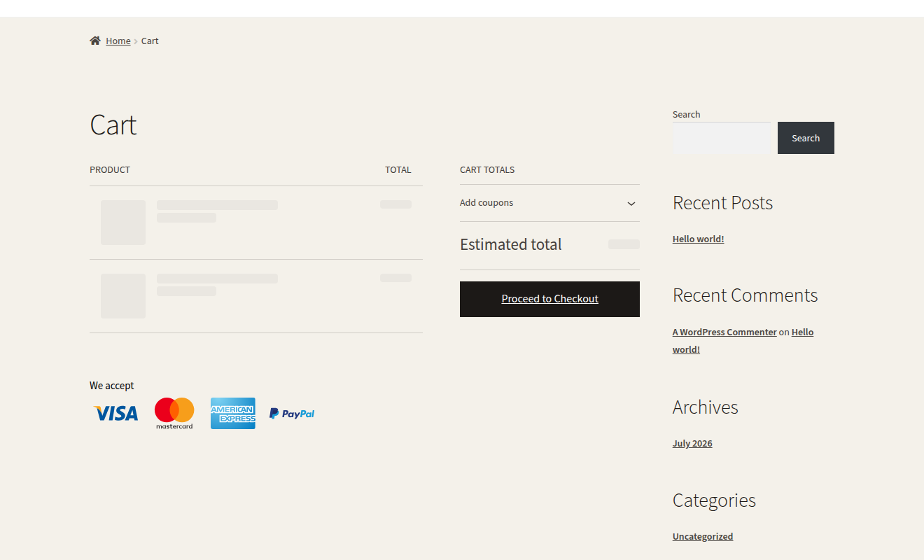Click the 'Cart' breadcrumb text

150,41
